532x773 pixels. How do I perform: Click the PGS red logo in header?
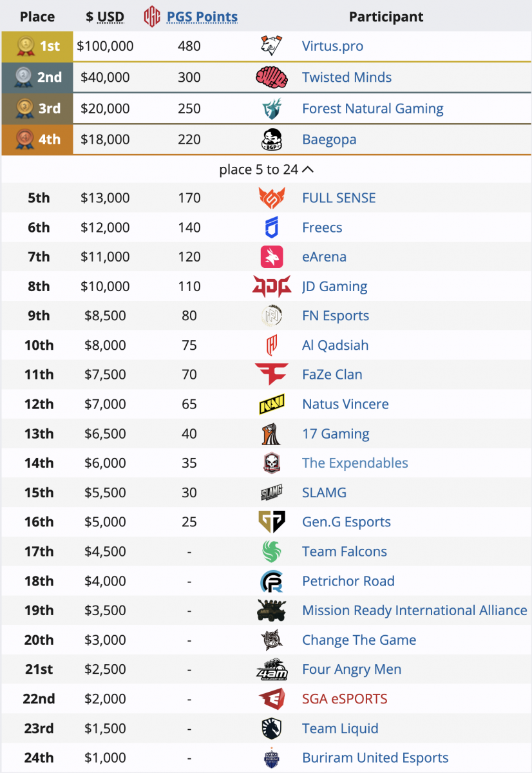[x=152, y=17]
